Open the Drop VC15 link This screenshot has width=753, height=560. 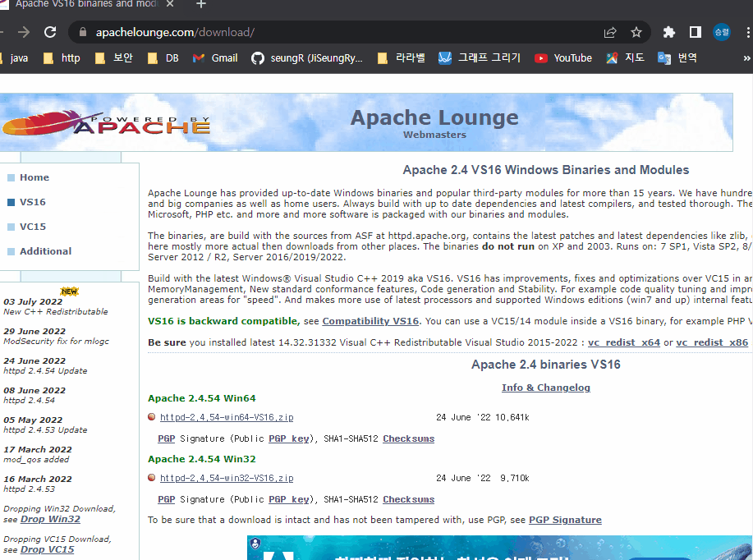pyautogui.click(x=47, y=549)
